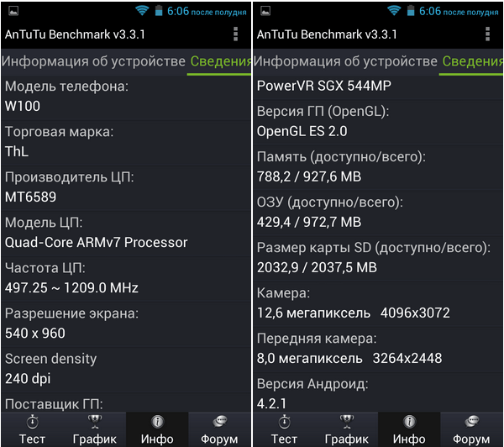Switch to Сведения tab on right screen
Viewport: 504px width, 447px height.
[472, 61]
